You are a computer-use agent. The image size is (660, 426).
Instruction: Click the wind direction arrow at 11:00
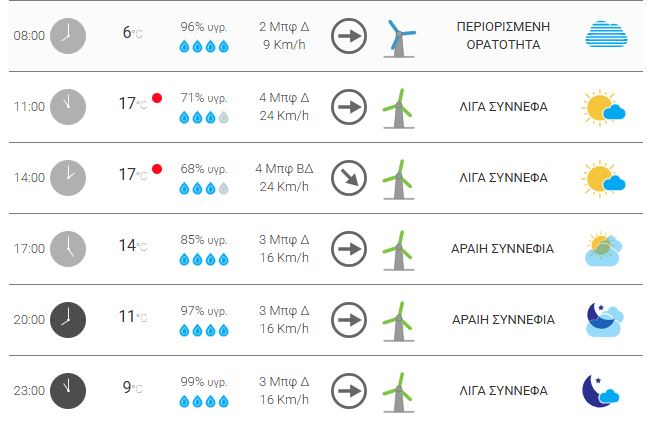349,106
